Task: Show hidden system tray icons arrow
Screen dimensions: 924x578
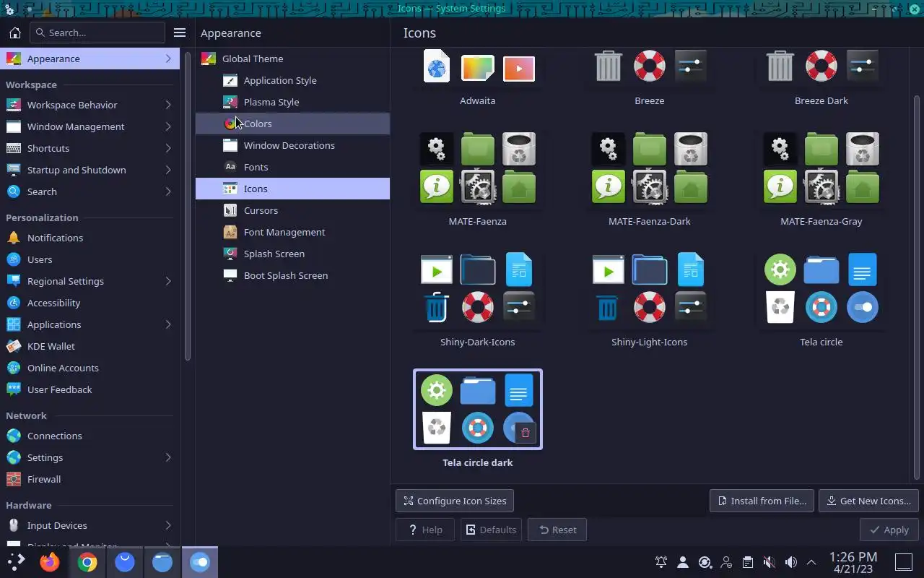Action: click(x=811, y=562)
